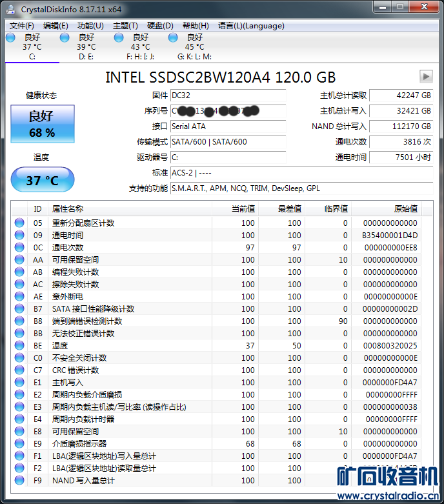Viewport: 444px width, 504px height.
Task: Click the status icon for C7 CRC 错误计数
Action: point(19,370)
